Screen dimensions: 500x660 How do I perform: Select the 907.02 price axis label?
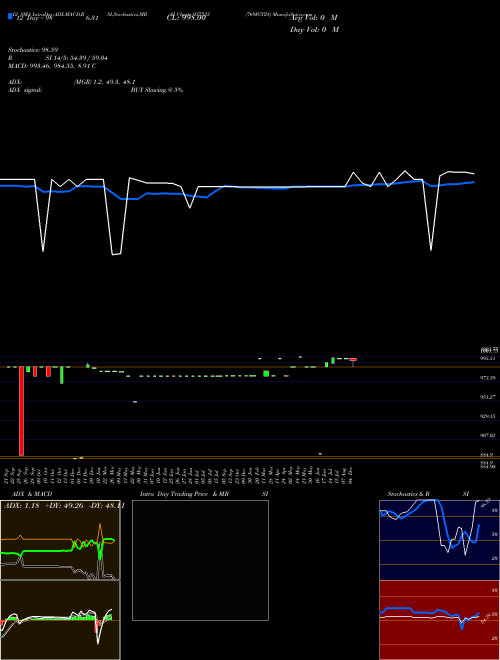point(488,436)
